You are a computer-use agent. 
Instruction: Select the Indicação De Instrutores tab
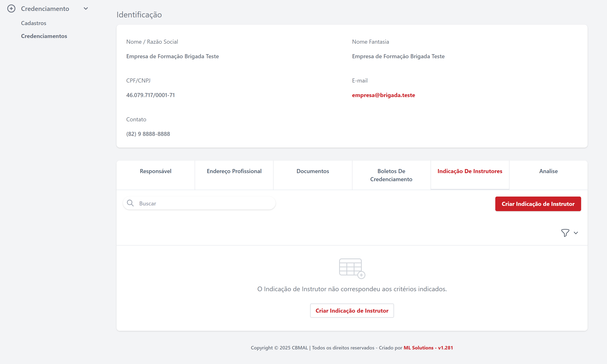470,171
